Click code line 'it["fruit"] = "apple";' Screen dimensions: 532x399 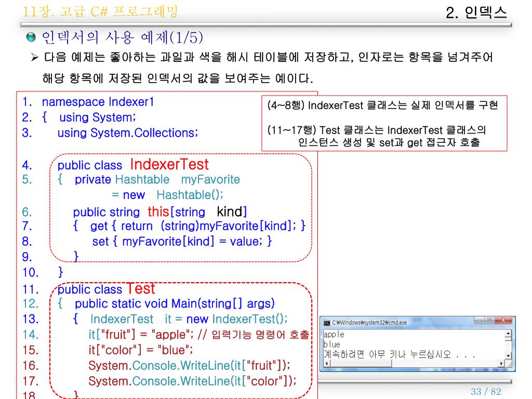pyautogui.click(x=141, y=335)
